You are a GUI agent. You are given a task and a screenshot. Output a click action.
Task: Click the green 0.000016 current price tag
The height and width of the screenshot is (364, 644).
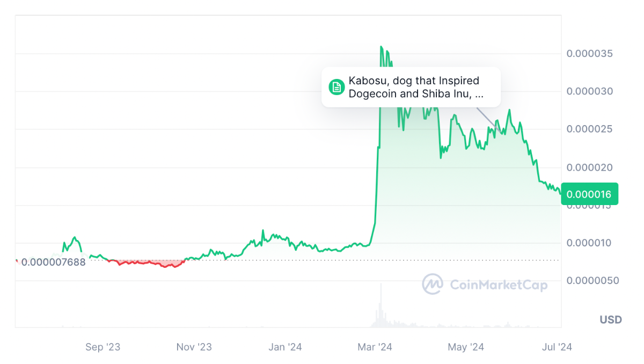pos(589,194)
